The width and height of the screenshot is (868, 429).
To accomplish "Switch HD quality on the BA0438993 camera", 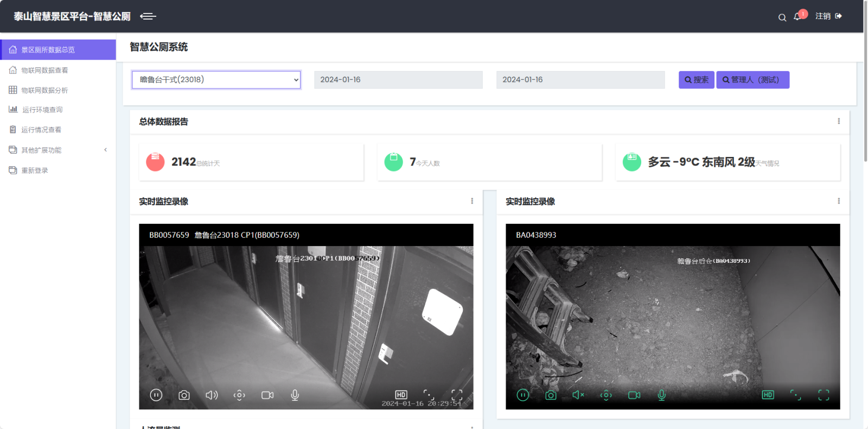I will [x=768, y=395].
